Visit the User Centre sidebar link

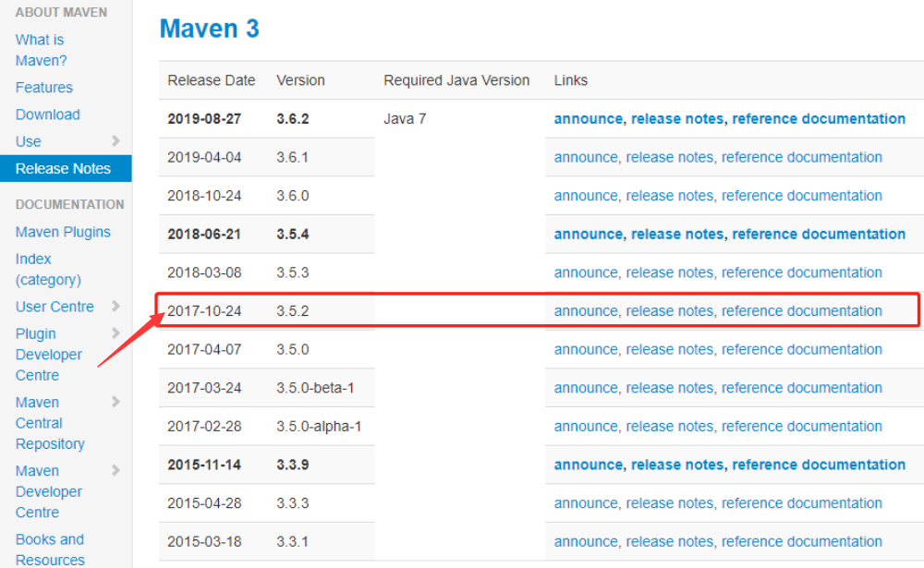coord(55,307)
